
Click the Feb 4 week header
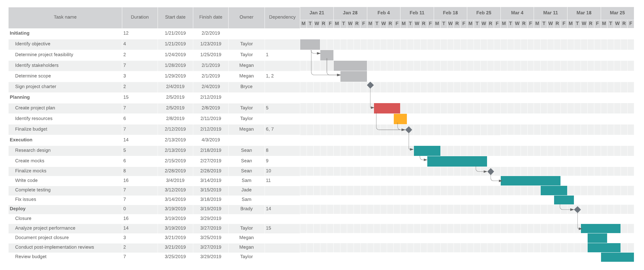tap(383, 13)
